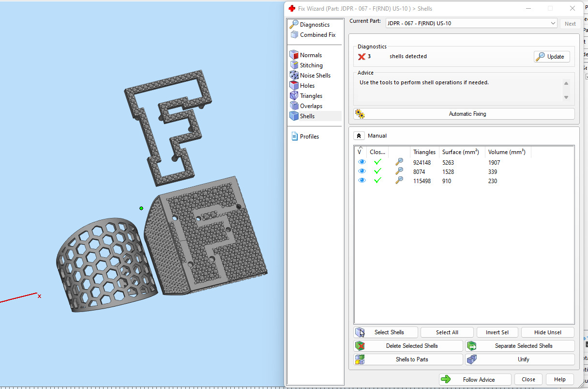This screenshot has width=588, height=389.
Task: Sort shells by Volume (mm³) column
Action: point(508,152)
